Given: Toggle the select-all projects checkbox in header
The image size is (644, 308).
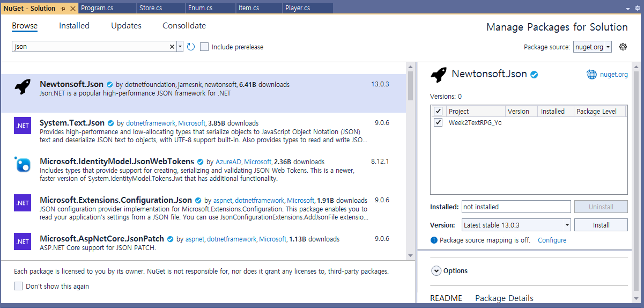Looking at the screenshot, I should tap(438, 111).
